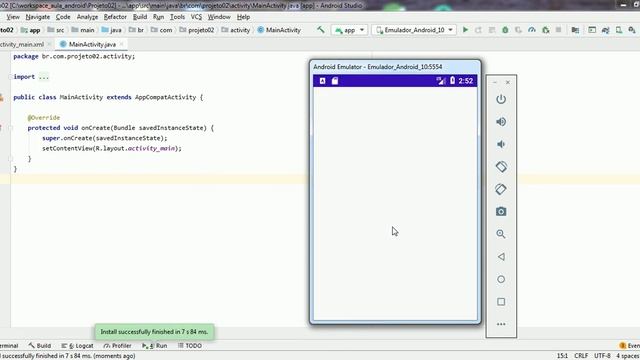Click the activity breadcrumb folder
Image resolution: width=640 pixels, height=360 pixels.
pyautogui.click(x=236, y=30)
